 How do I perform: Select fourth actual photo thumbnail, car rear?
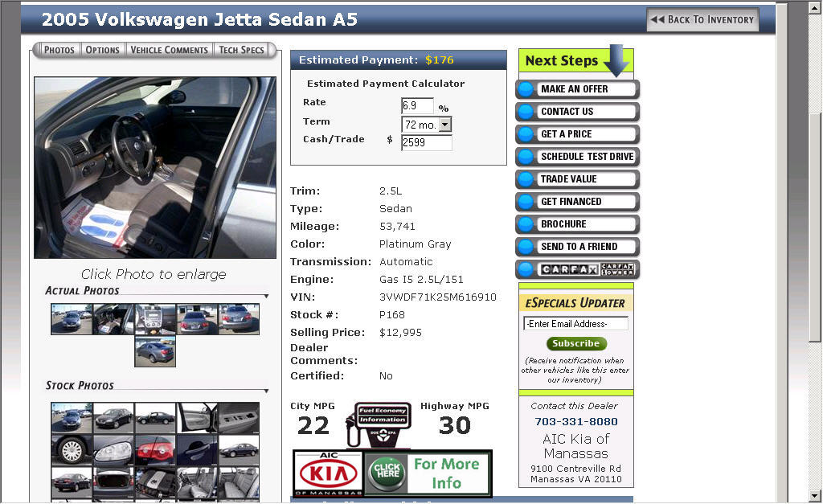pyautogui.click(x=198, y=318)
